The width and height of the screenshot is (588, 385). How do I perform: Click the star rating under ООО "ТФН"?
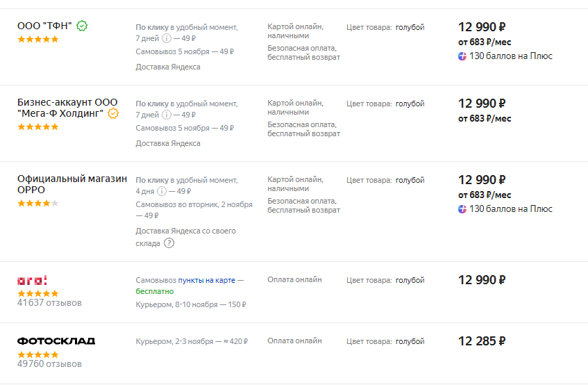(38, 40)
